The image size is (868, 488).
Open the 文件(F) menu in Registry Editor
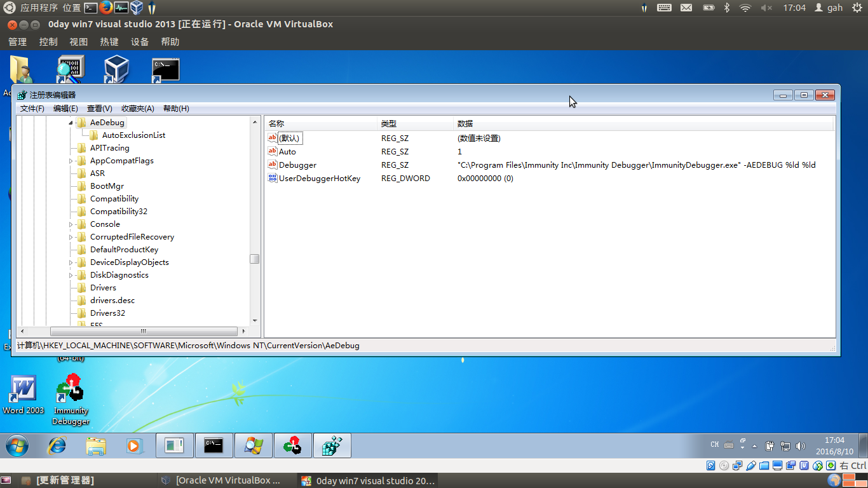pos(32,109)
